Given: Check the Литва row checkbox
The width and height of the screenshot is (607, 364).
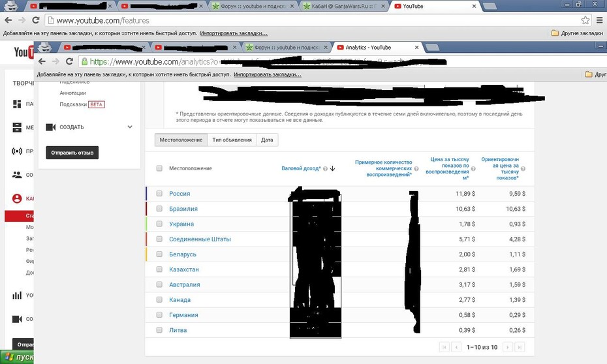Looking at the screenshot, I should 159,330.
